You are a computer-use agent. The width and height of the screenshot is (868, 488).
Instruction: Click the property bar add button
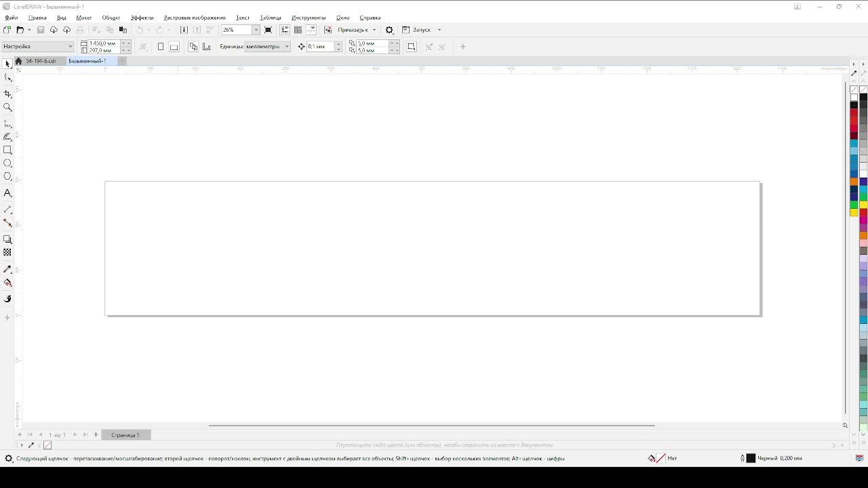pyautogui.click(x=463, y=47)
